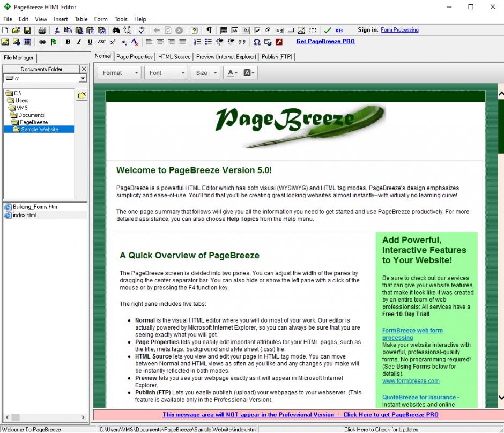
Task: Insert a hyperlink with chain icon
Action: [x=42, y=42]
